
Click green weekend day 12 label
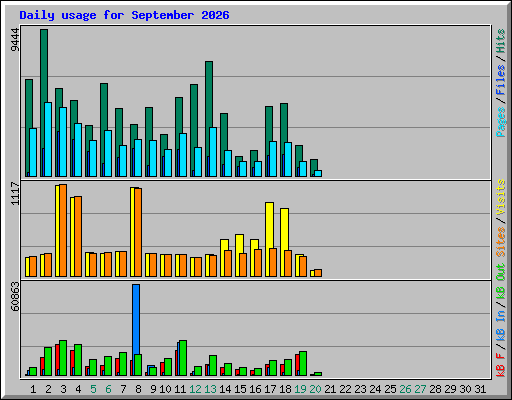pyautogui.click(x=195, y=389)
